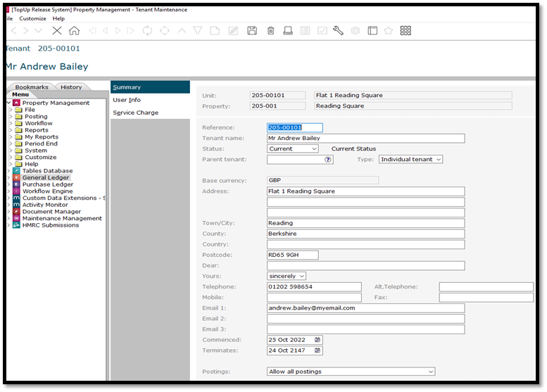547x392 pixels.
Task: Switch to the History tab
Action: (x=71, y=87)
